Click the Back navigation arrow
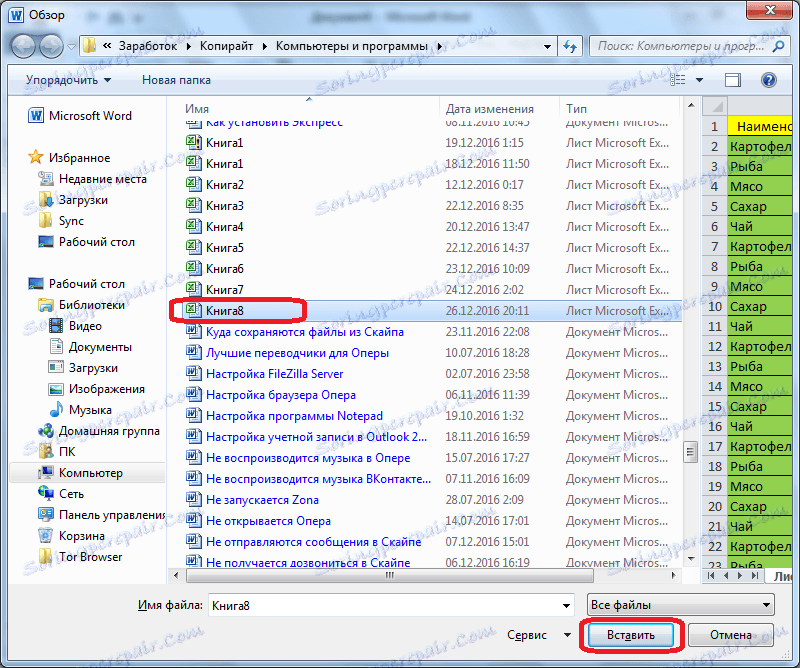This screenshot has height=668, width=800. pos(23,47)
